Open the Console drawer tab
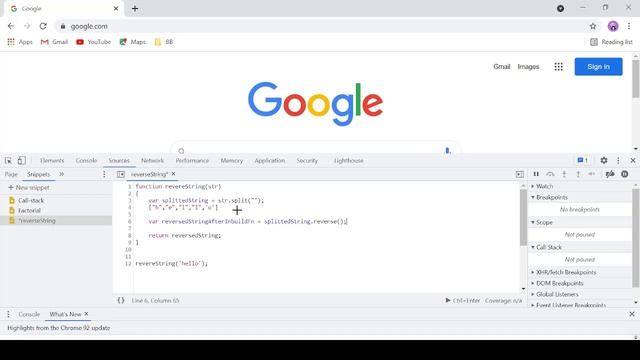This screenshot has width=640, height=360. [x=29, y=314]
